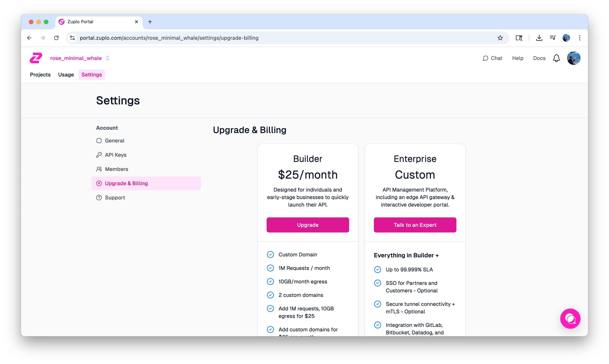
Task: Expand the rose_minimal_whale account switcher
Action: click(x=107, y=58)
